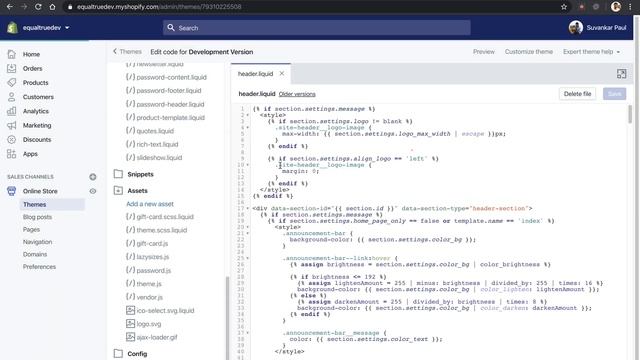Reload the page with the refresh icon
Screen dimensions: 640x360
coord(38,7)
